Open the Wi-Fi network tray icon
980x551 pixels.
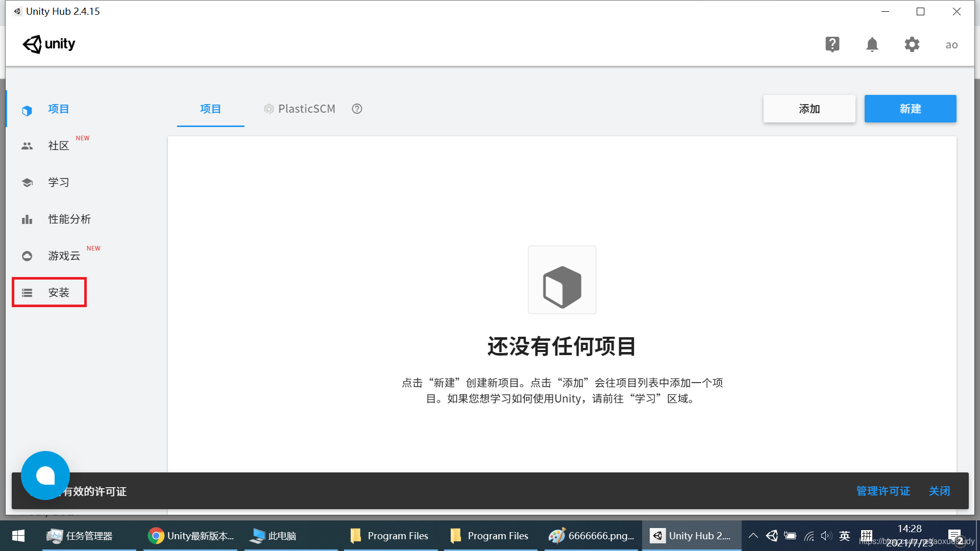tap(809, 536)
